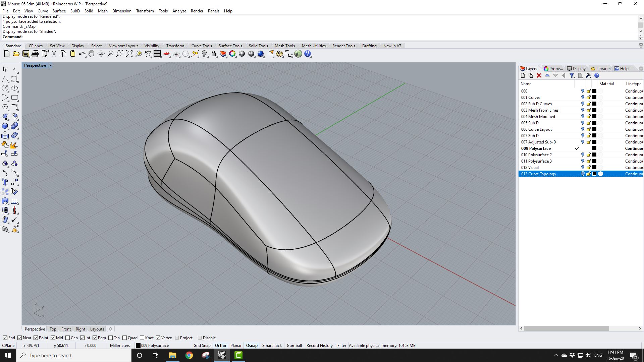Open the toolbar gear options menu

(x=641, y=45)
